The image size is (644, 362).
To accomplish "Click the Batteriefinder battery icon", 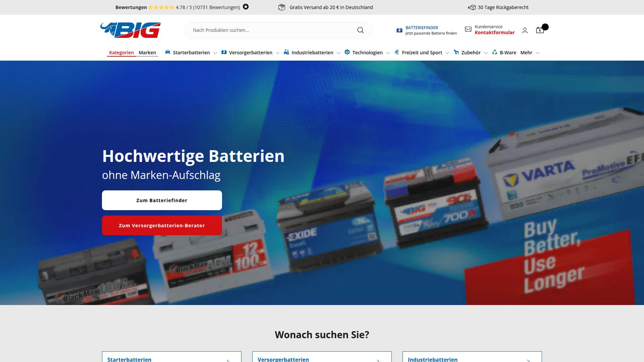I will (x=399, y=30).
